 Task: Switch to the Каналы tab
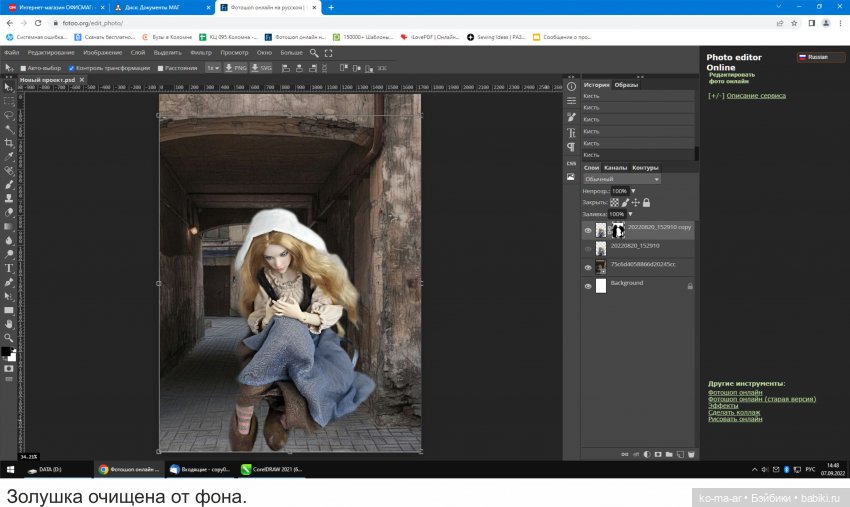615,168
